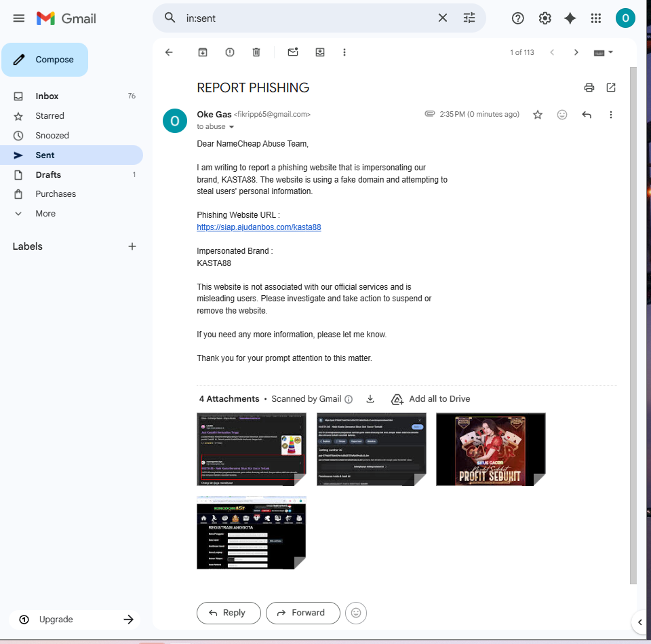The height and width of the screenshot is (644, 651).
Task: Move email to Inbox icon
Action: coord(319,52)
